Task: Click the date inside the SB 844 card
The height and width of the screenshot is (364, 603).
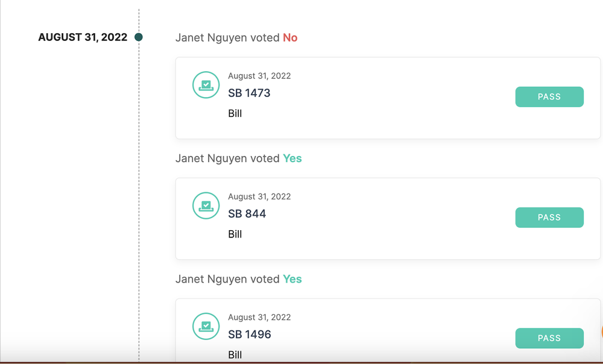Action: coord(259,196)
